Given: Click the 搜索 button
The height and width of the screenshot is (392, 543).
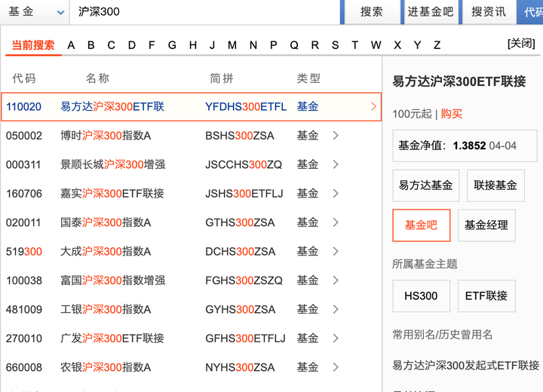Looking at the screenshot, I should coord(372,12).
